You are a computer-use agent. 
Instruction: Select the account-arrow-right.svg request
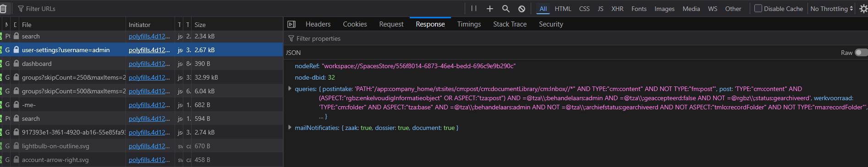click(x=141, y=160)
